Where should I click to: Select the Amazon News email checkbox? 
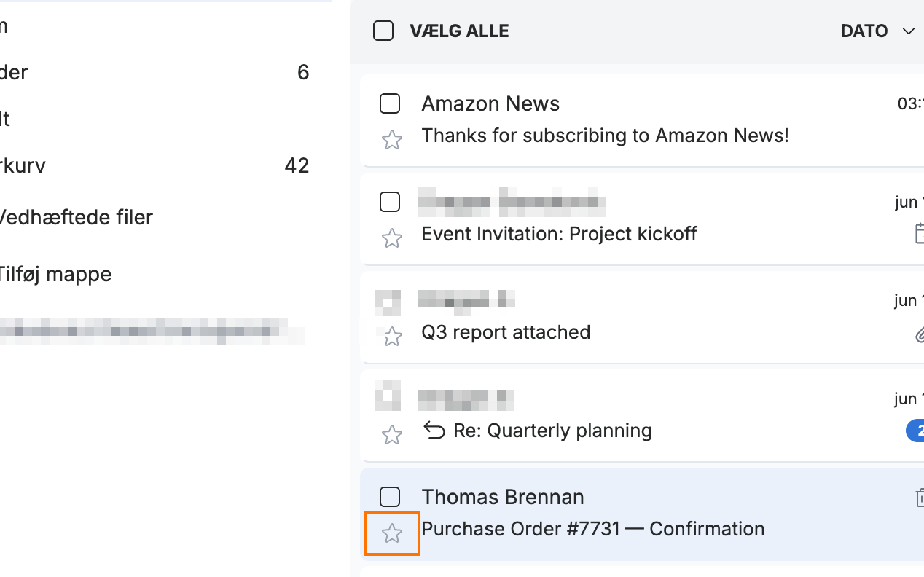pos(390,103)
